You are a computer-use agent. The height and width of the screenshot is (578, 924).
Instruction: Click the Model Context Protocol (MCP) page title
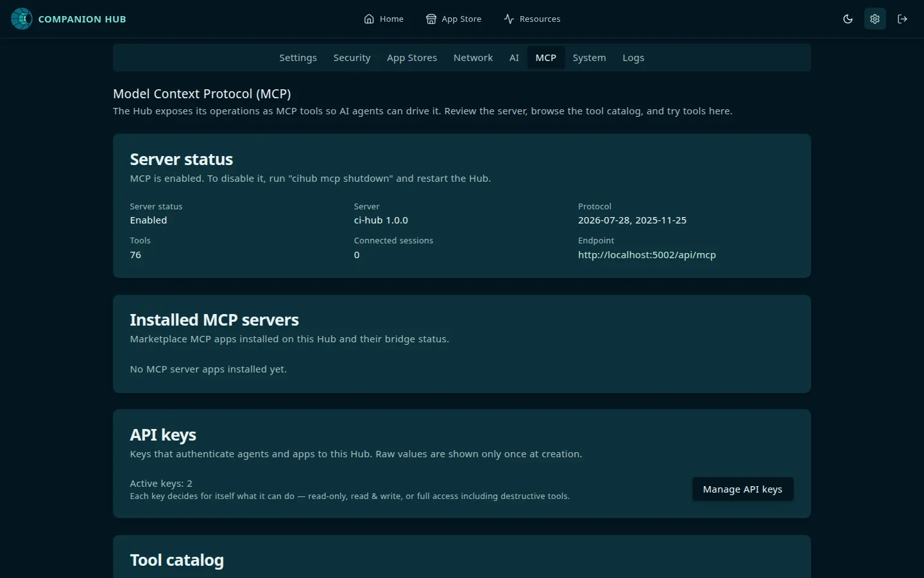tap(202, 94)
